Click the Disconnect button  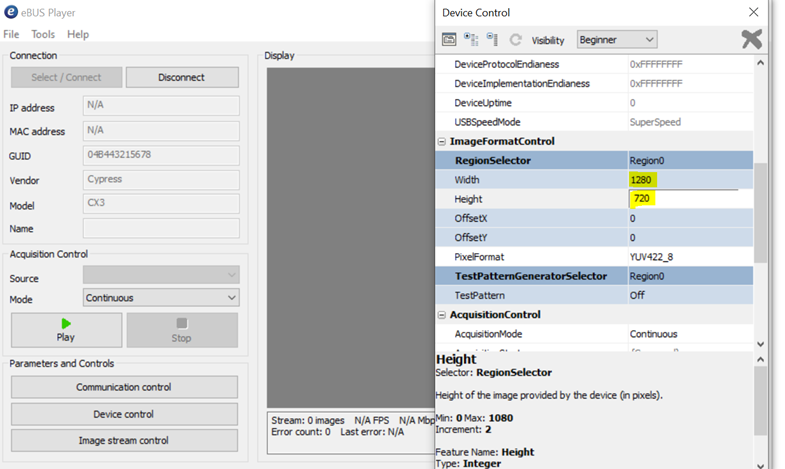tap(182, 77)
